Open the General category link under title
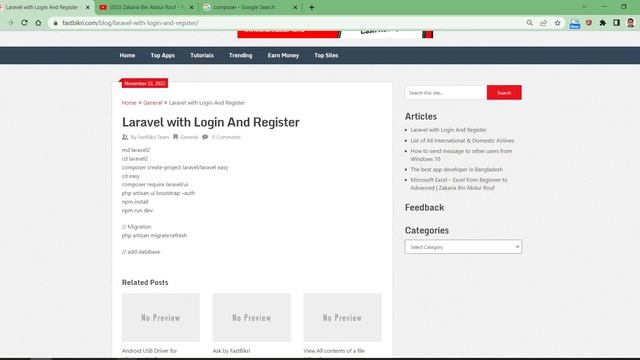This screenshot has width=640, height=360. pos(189,137)
